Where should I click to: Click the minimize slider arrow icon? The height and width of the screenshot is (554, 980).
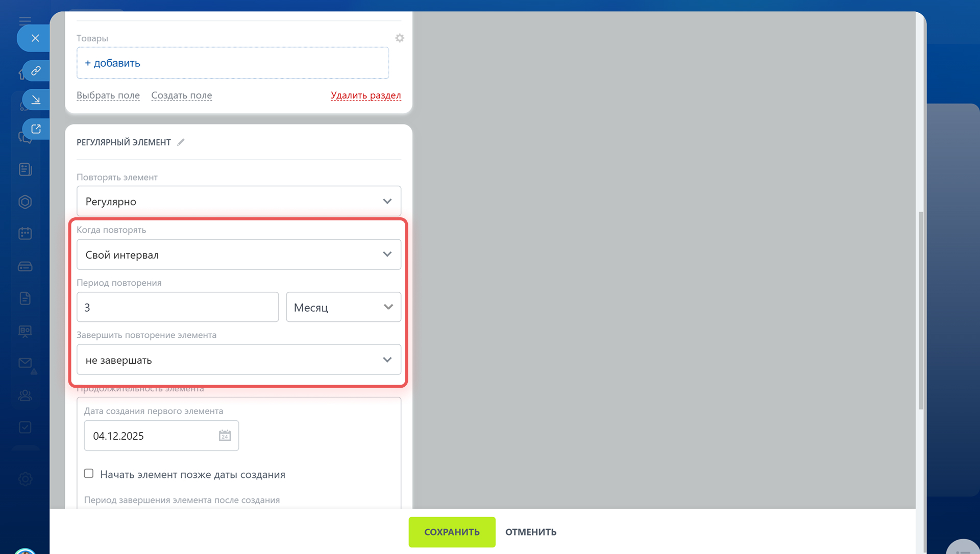pos(36,100)
